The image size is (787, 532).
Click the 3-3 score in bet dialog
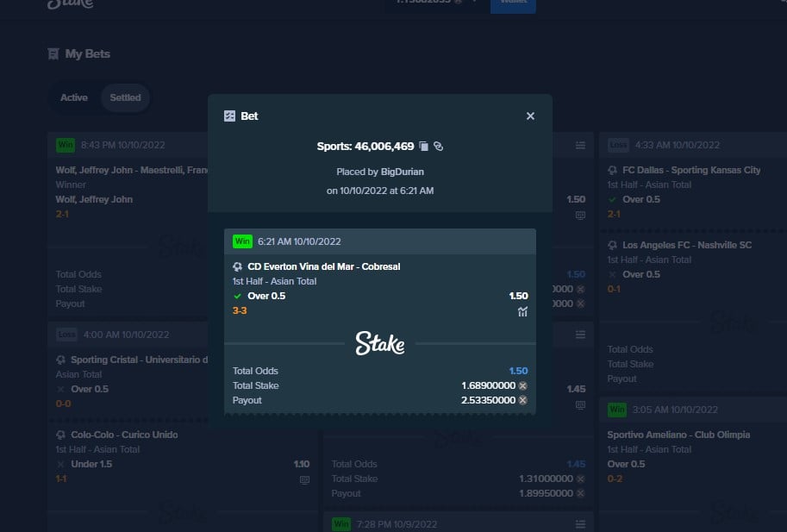[x=240, y=310]
